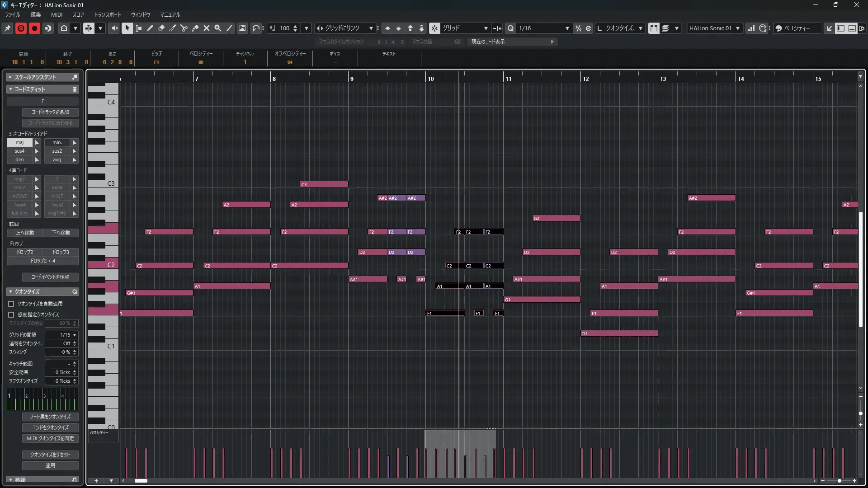Image resolution: width=868 pixels, height=488 pixels.
Task: Collapse the コードエディット section
Action: [x=10, y=89]
